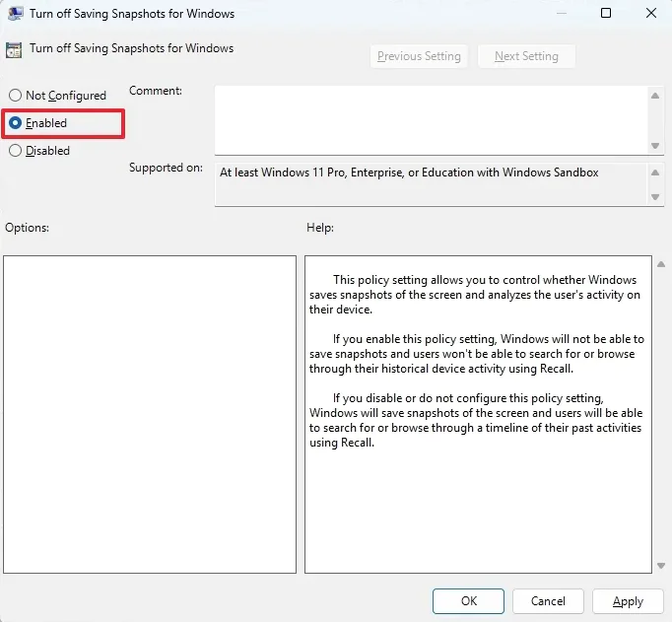The height and width of the screenshot is (622, 672).
Task: Click the Supported on scroll down arrow
Action: click(655, 197)
